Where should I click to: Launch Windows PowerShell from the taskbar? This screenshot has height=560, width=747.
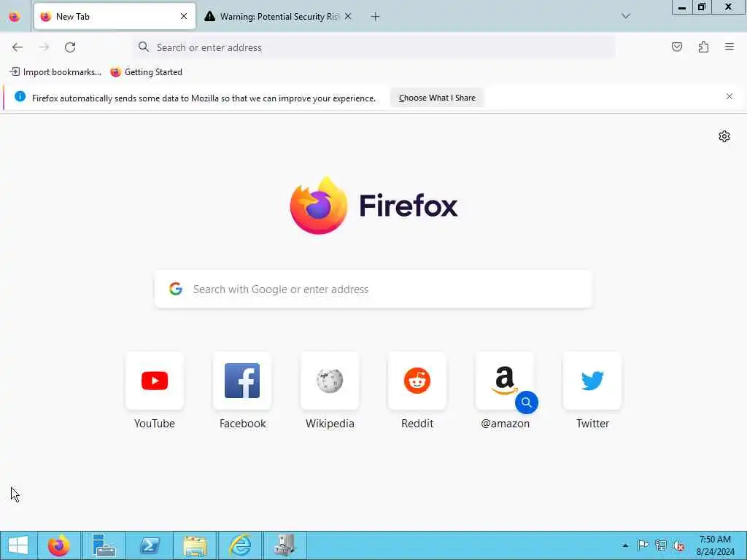150,545
